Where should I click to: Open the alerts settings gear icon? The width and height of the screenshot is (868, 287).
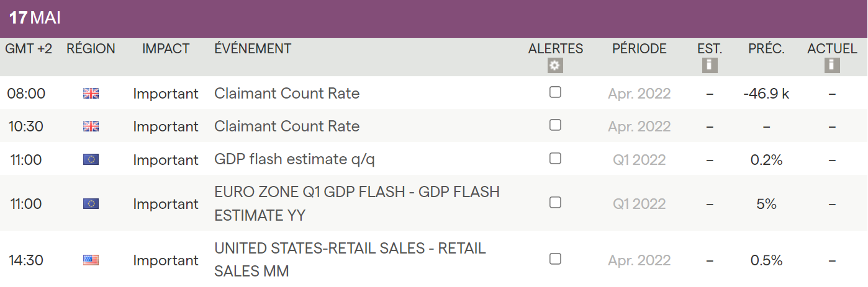click(x=555, y=65)
